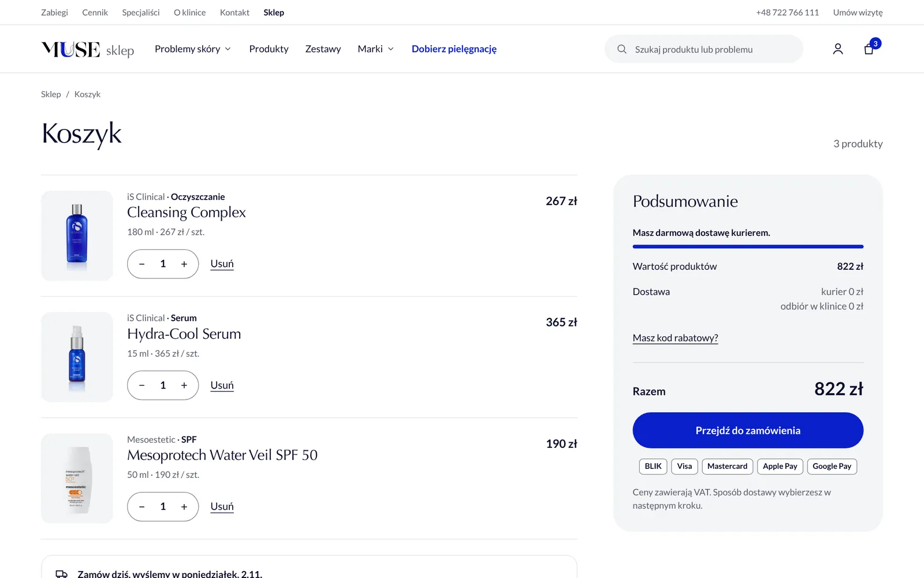
Task: Increase quantity of Hydra-Cool Serum
Action: [x=184, y=386]
